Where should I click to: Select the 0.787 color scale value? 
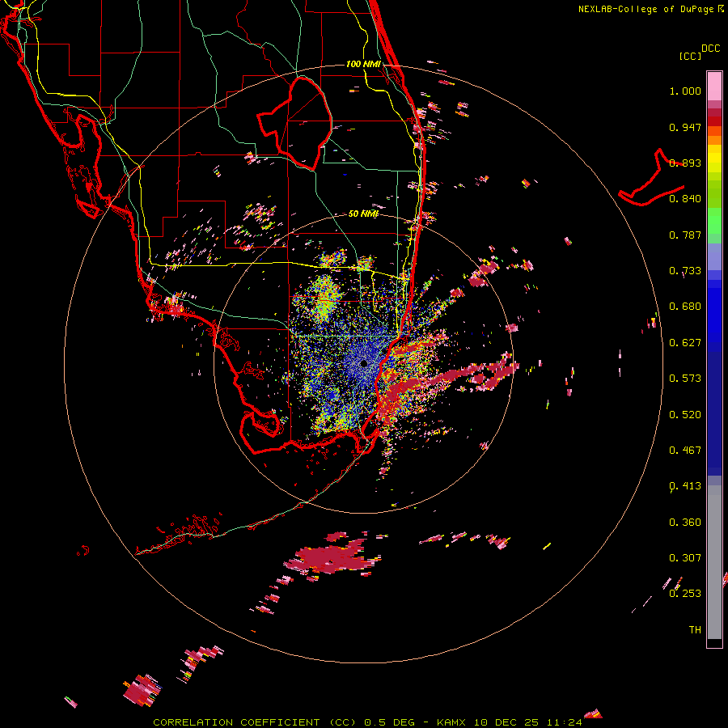[x=685, y=235]
